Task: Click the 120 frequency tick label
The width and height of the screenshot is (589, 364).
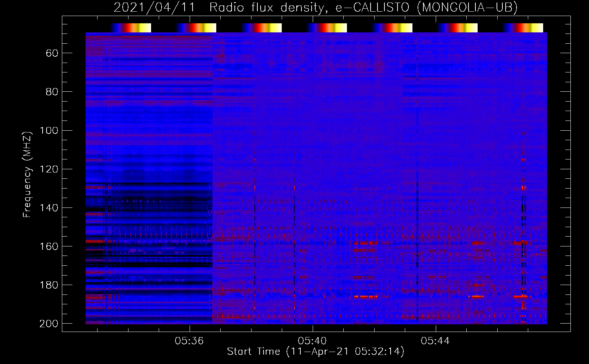Action: click(x=49, y=169)
